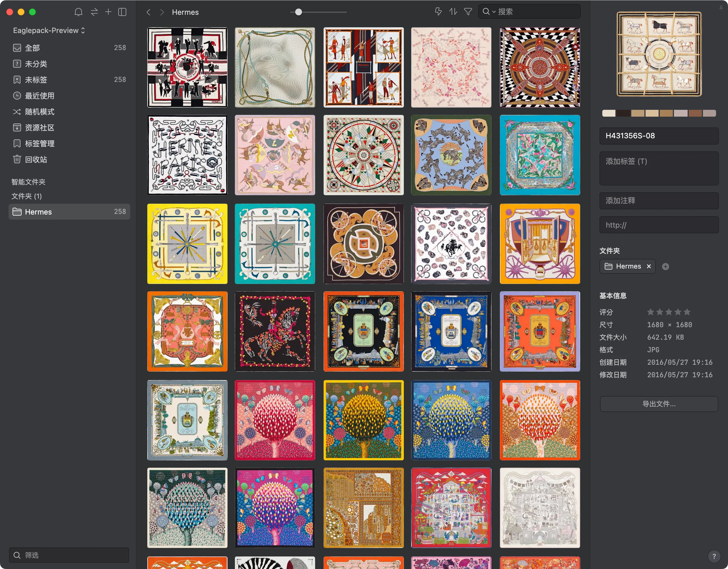728x569 pixels.
Task: Select the black-red jazz band scarf thumbnail
Action: coord(187,67)
